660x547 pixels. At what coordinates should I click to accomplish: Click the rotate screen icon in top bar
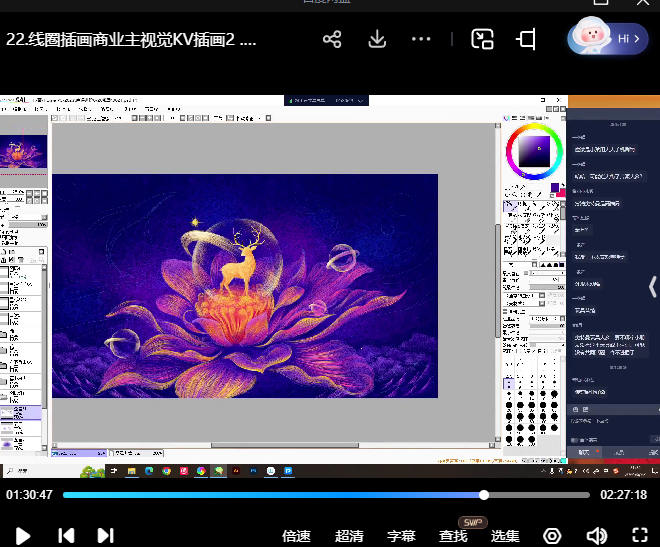point(526,39)
